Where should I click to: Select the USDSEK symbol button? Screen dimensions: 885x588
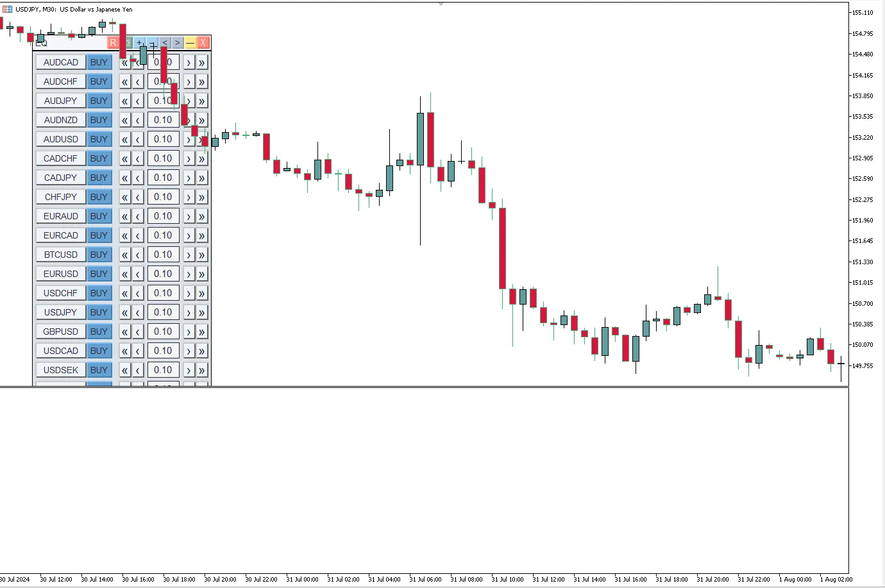coord(61,370)
